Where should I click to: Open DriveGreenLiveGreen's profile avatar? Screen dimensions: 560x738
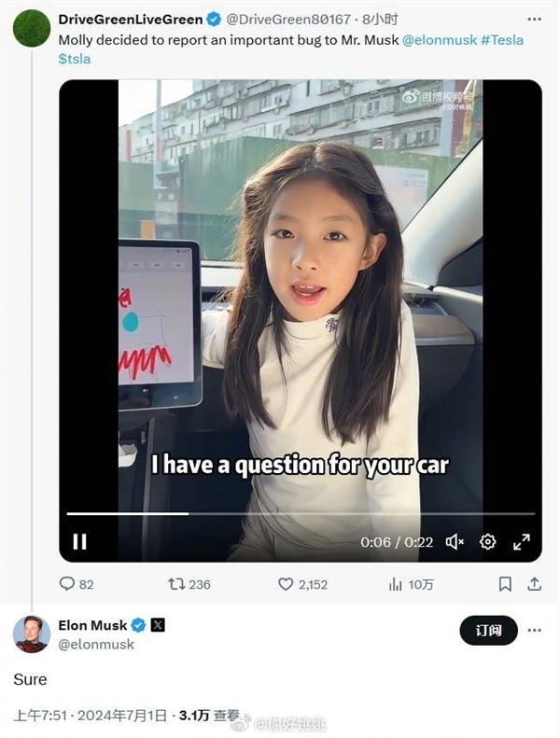coord(31,28)
